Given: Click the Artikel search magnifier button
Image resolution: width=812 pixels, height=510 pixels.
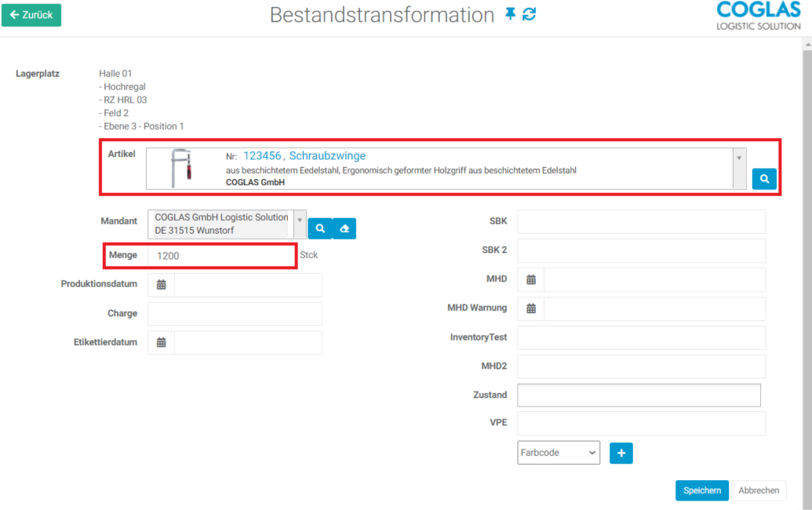Looking at the screenshot, I should coord(764,179).
